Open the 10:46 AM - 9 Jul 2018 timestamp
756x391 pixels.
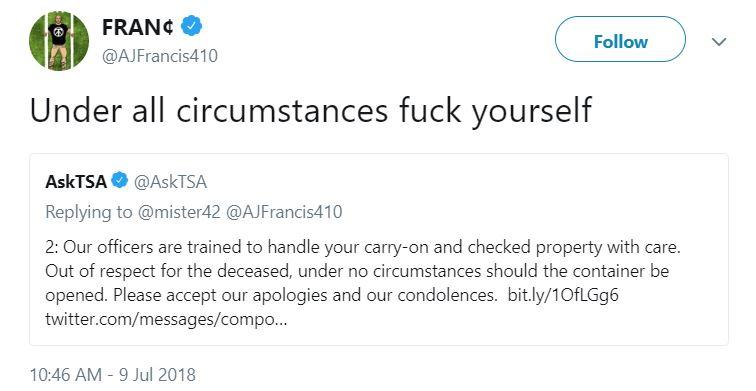coord(113,375)
